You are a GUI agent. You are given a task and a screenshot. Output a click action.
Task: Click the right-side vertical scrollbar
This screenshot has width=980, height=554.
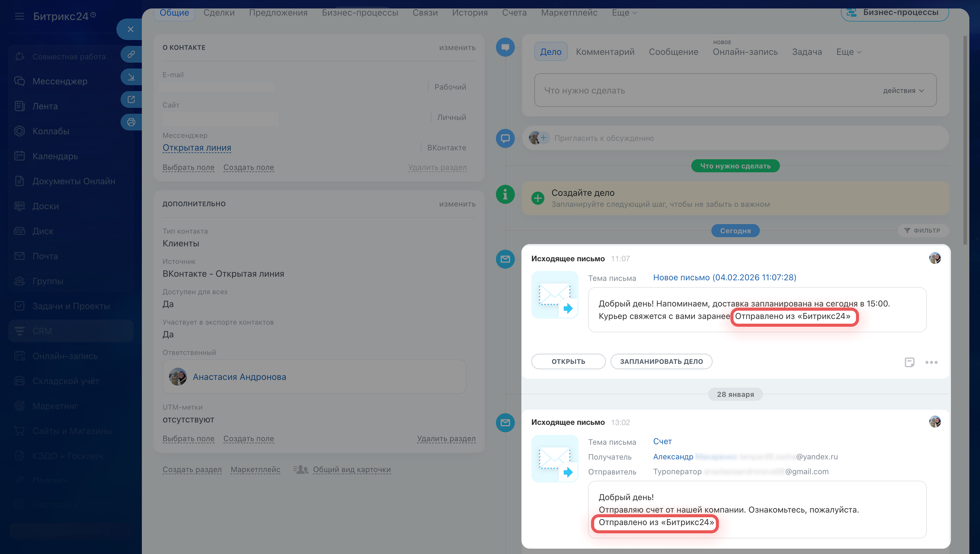point(965,141)
